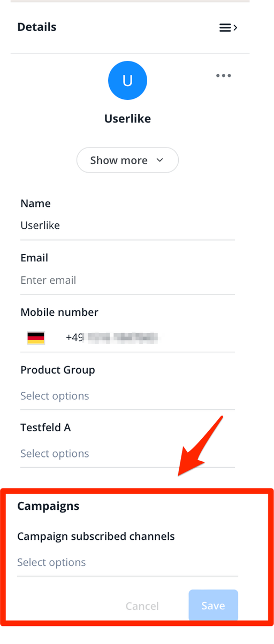Click the Mobile number field label
Viewport: 274px width, 644px height.
coord(59,312)
